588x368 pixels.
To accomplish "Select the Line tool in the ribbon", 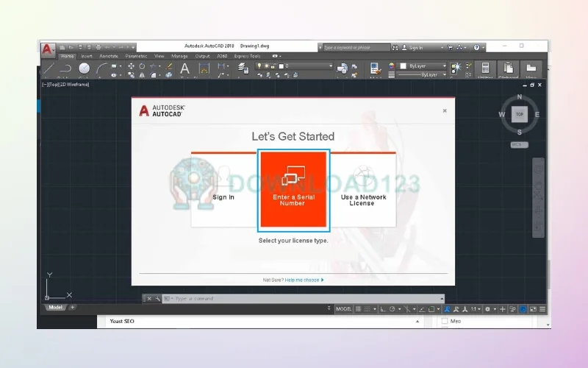I will point(49,69).
